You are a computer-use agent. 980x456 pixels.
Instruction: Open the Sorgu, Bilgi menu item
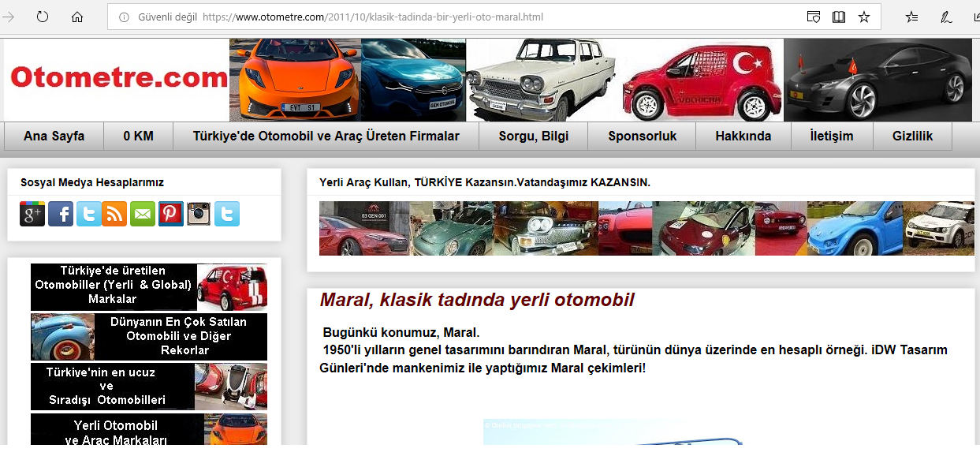(x=534, y=136)
